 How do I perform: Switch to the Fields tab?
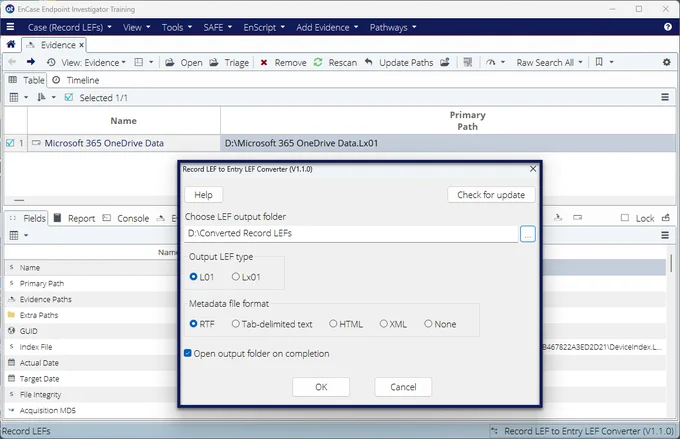click(x=27, y=218)
